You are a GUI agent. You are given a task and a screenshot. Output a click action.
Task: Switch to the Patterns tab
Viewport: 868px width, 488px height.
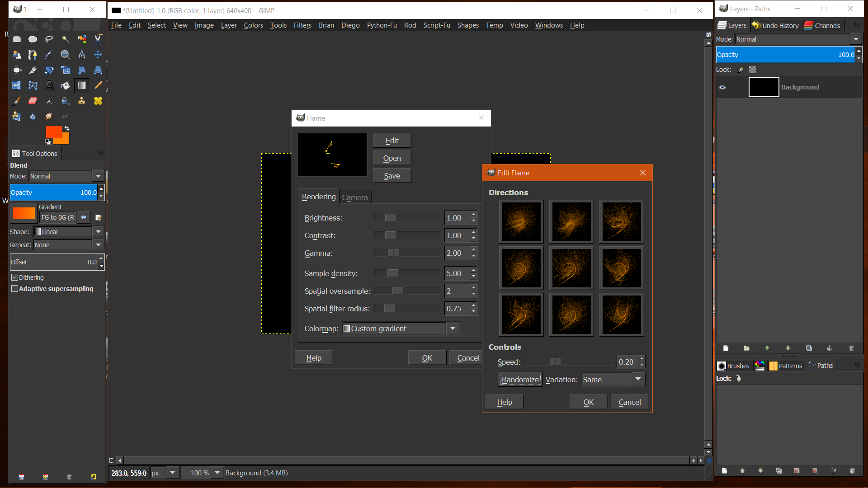tap(786, 366)
